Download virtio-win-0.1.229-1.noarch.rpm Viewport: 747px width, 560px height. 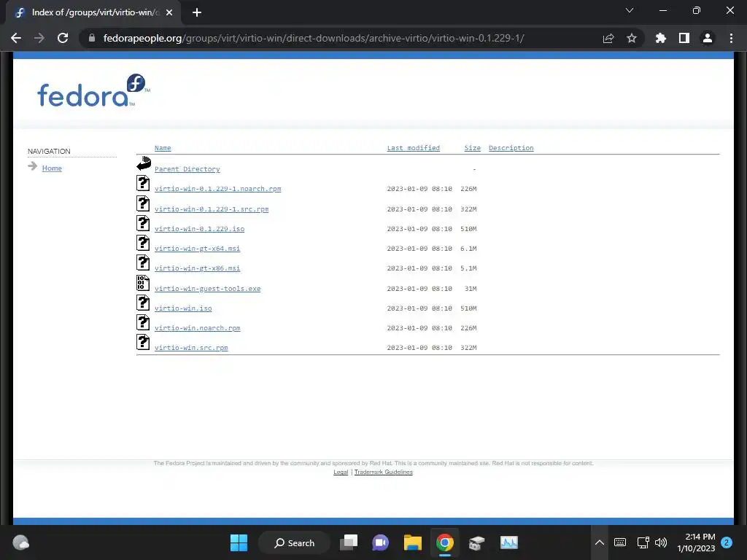[x=217, y=189]
